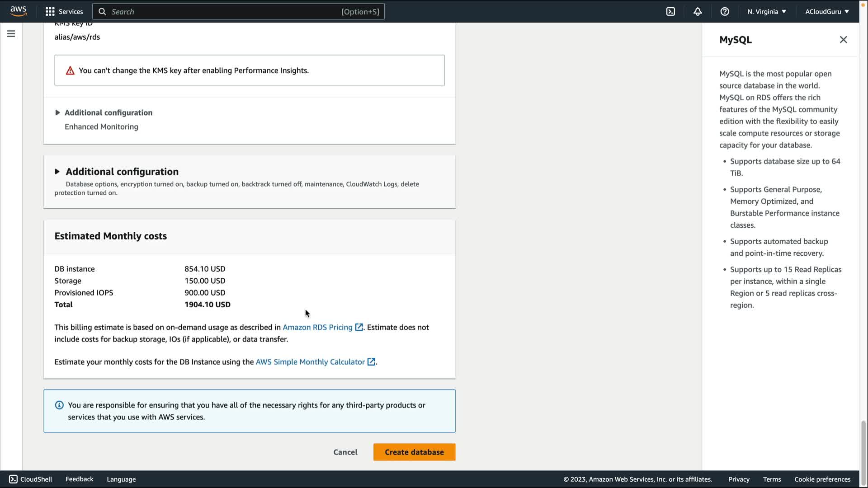The image size is (868, 488).
Task: Open CloudShell from the top navigation bar
Action: tap(670, 12)
